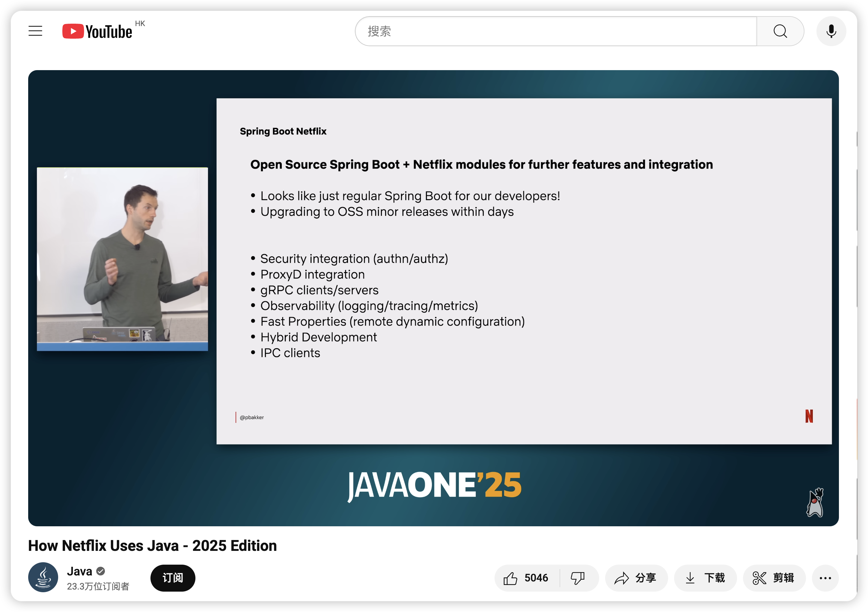Viewport: 868px width, 612px height.
Task: Open the three-dot more actions menu
Action: 825,578
